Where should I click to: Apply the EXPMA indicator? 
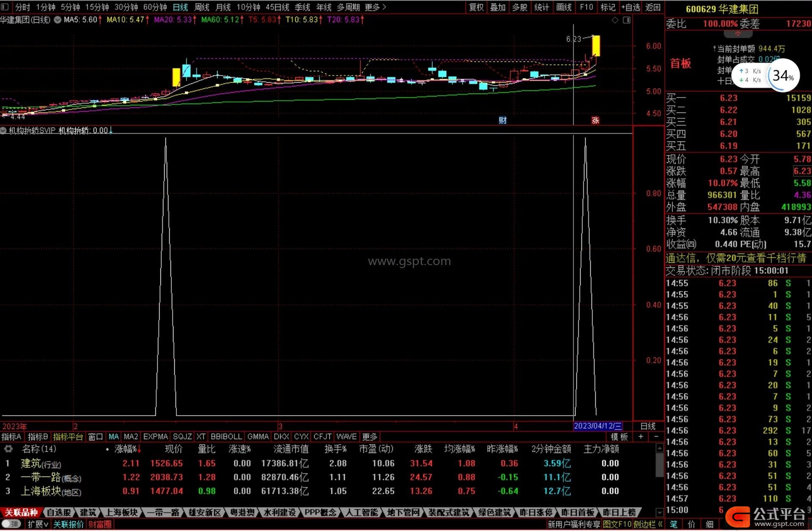tap(156, 437)
